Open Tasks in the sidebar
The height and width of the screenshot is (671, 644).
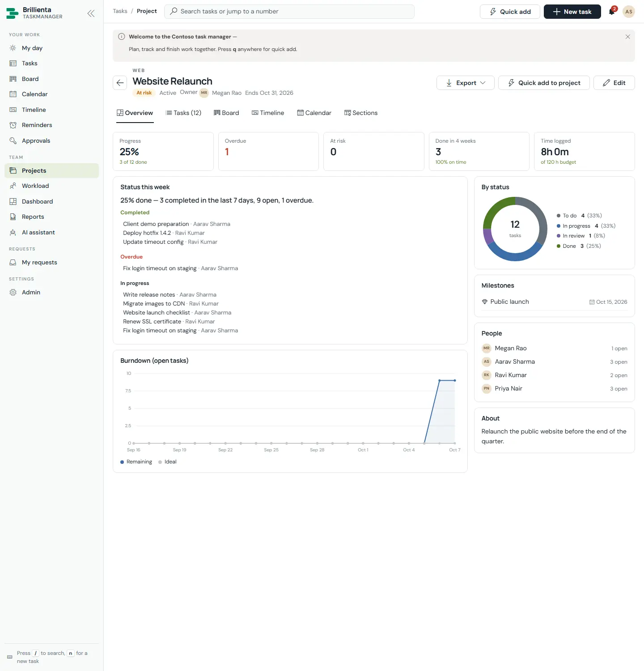(x=51, y=64)
